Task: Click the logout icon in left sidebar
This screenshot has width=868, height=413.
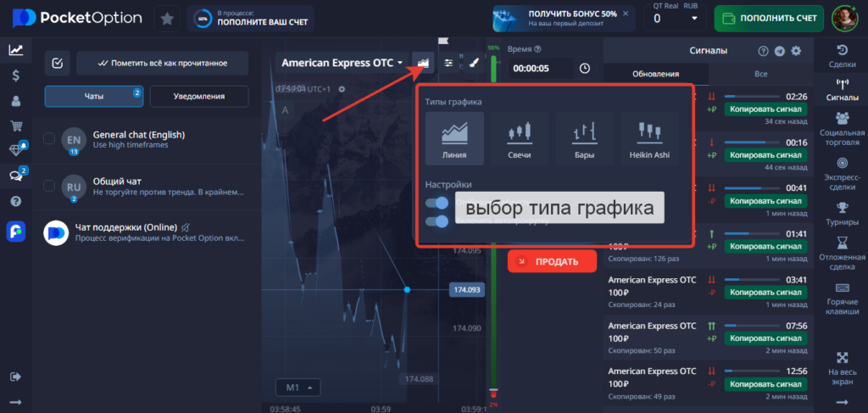Action: 15,377
